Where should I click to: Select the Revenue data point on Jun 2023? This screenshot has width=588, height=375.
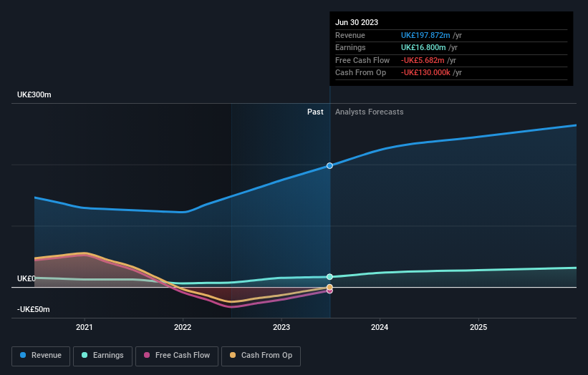[329, 165]
